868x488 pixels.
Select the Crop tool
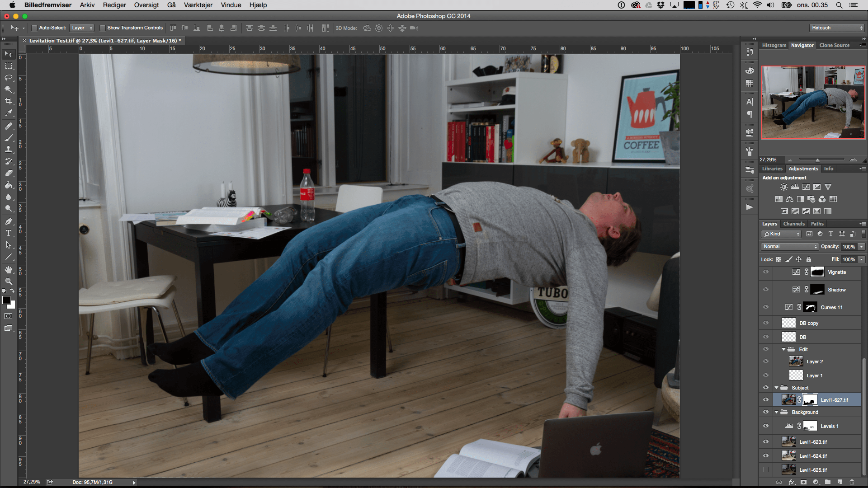pos(8,101)
